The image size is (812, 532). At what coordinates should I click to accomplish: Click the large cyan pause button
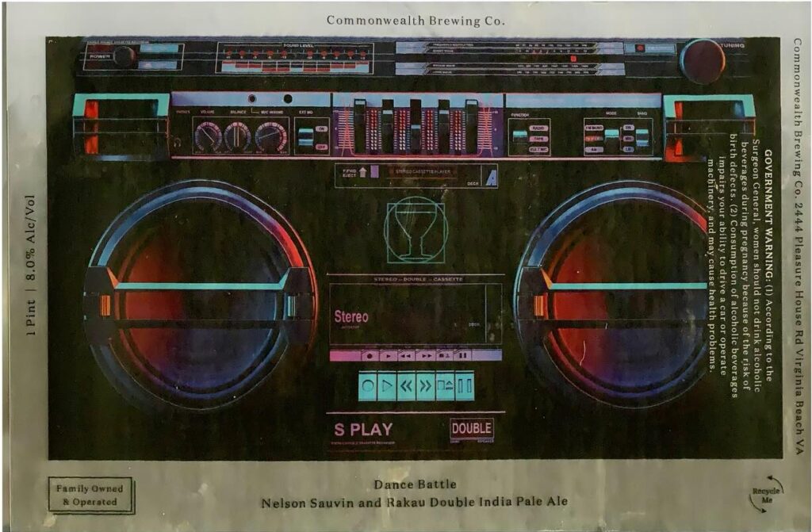(x=464, y=386)
